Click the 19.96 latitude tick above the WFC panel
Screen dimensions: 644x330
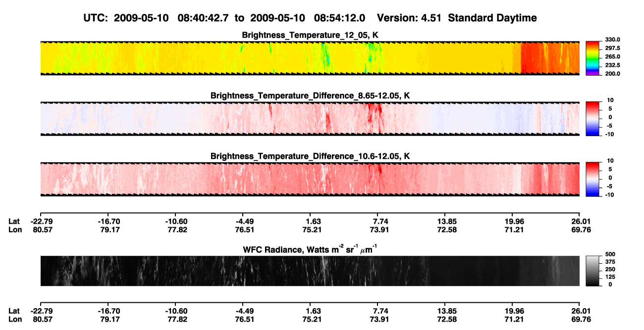(513, 222)
